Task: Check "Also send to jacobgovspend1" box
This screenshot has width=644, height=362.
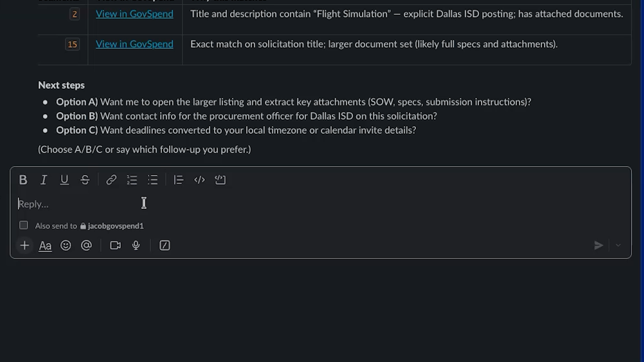Action: point(23,225)
